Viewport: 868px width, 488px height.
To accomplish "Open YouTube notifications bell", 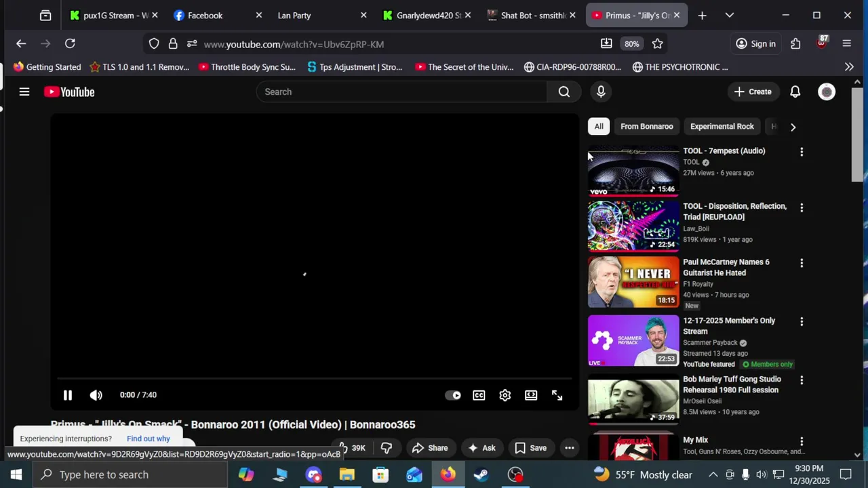I will (795, 91).
